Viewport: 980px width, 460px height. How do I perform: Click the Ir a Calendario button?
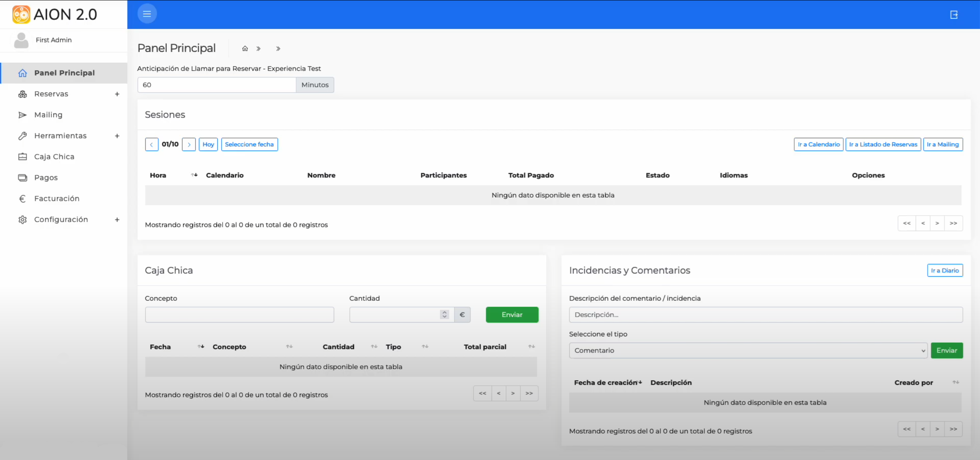[818, 144]
